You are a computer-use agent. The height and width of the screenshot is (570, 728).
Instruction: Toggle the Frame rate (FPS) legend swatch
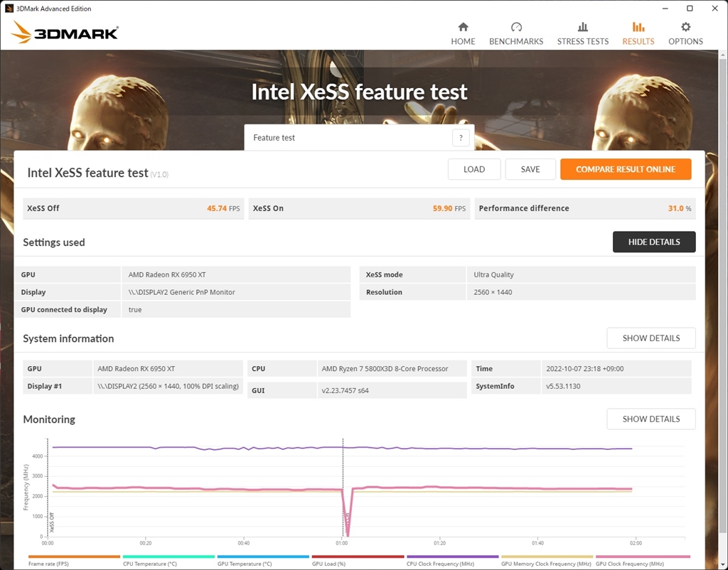(x=74, y=557)
